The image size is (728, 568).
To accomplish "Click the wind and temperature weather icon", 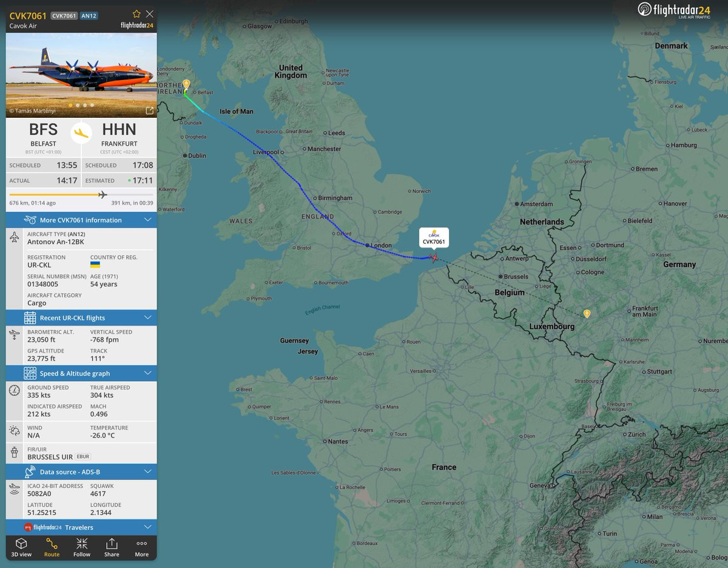I will 15,431.
